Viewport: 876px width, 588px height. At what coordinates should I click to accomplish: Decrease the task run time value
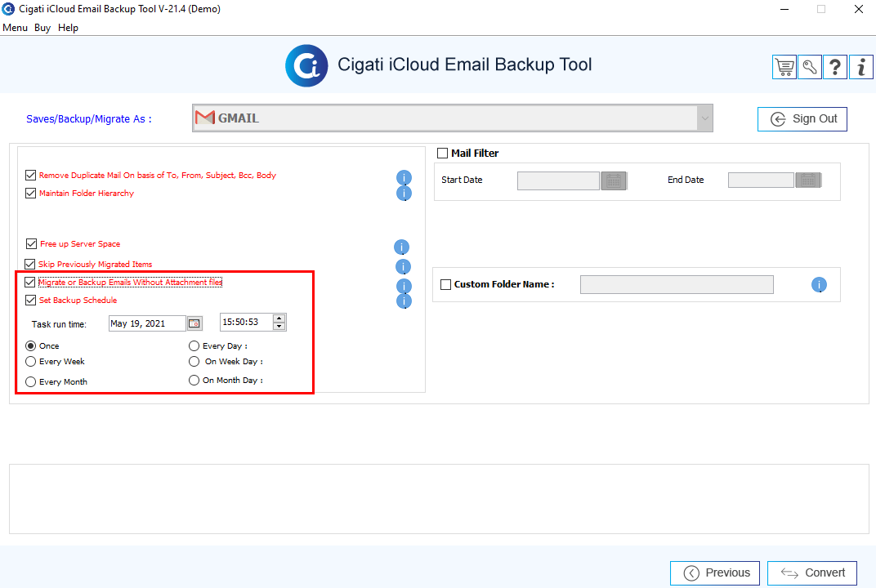(279, 326)
